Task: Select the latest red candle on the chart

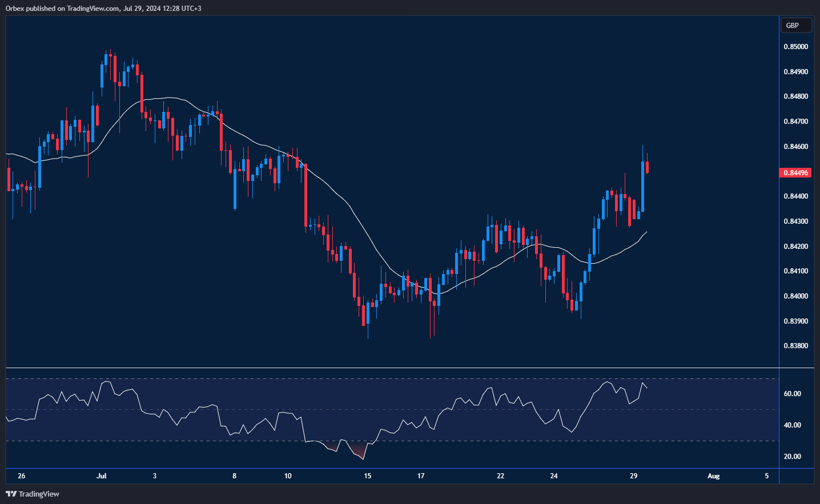Action: [647, 167]
